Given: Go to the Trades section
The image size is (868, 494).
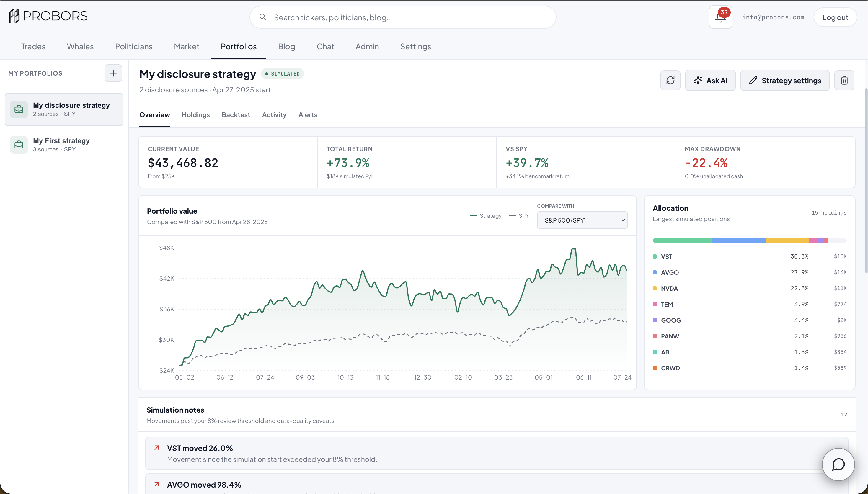Looking at the screenshot, I should (x=33, y=47).
